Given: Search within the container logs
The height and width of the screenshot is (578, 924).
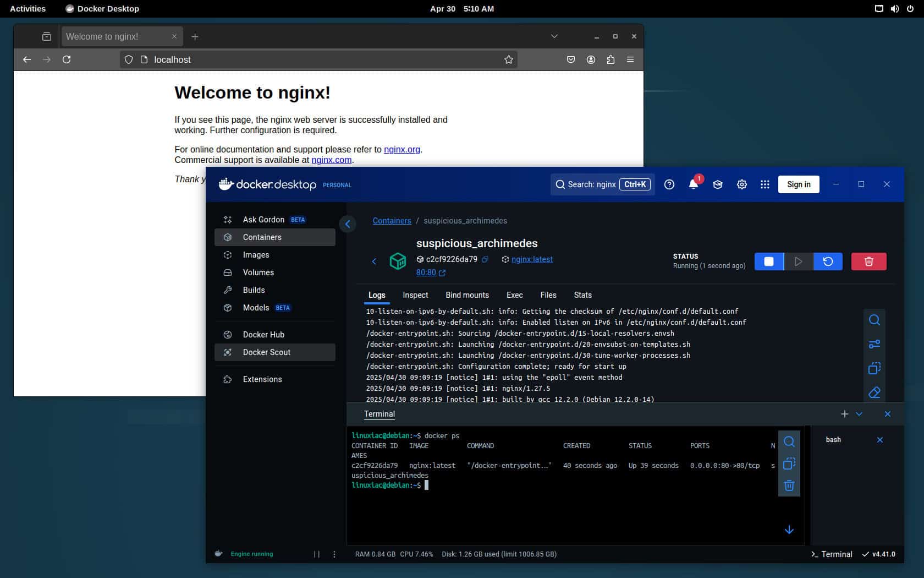Looking at the screenshot, I should tap(875, 320).
